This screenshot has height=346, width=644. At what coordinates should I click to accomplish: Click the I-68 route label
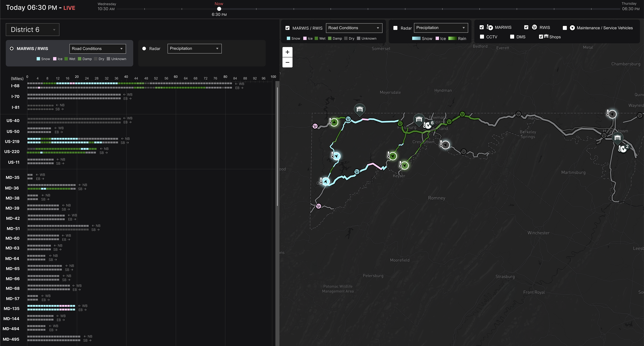tap(15, 86)
